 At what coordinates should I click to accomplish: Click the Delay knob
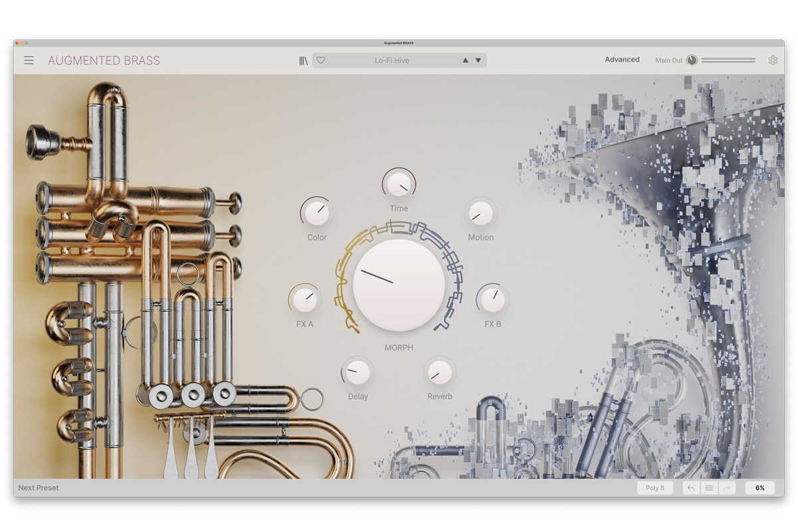point(358,372)
